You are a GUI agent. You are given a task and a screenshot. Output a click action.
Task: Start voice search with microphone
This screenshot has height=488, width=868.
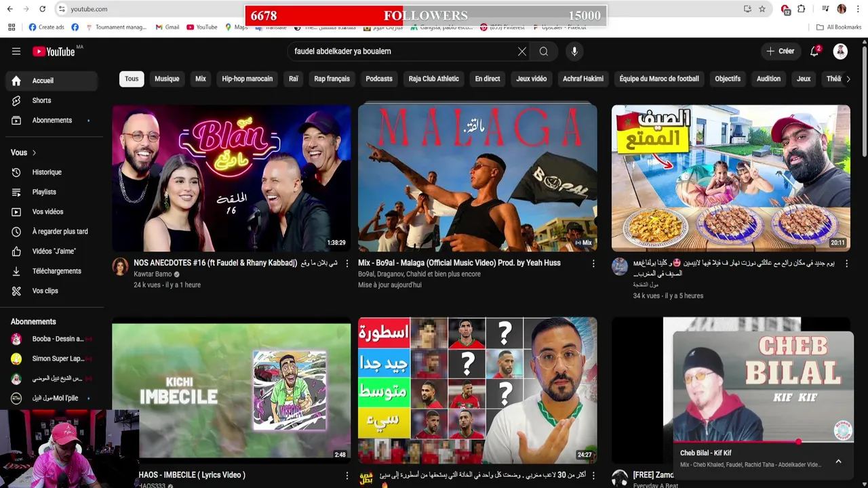pyautogui.click(x=574, y=52)
